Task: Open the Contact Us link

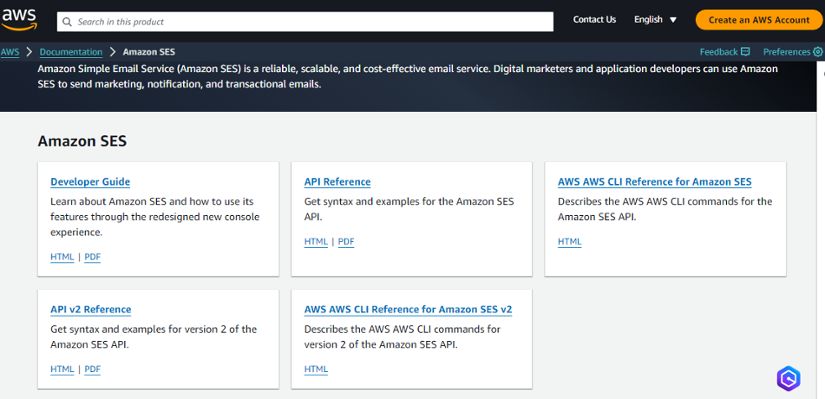Action: point(595,19)
